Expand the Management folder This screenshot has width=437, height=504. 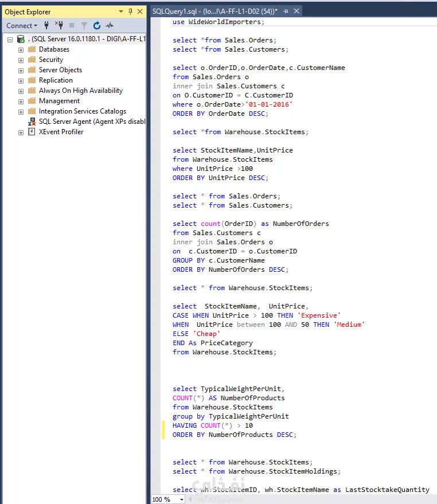point(21,101)
